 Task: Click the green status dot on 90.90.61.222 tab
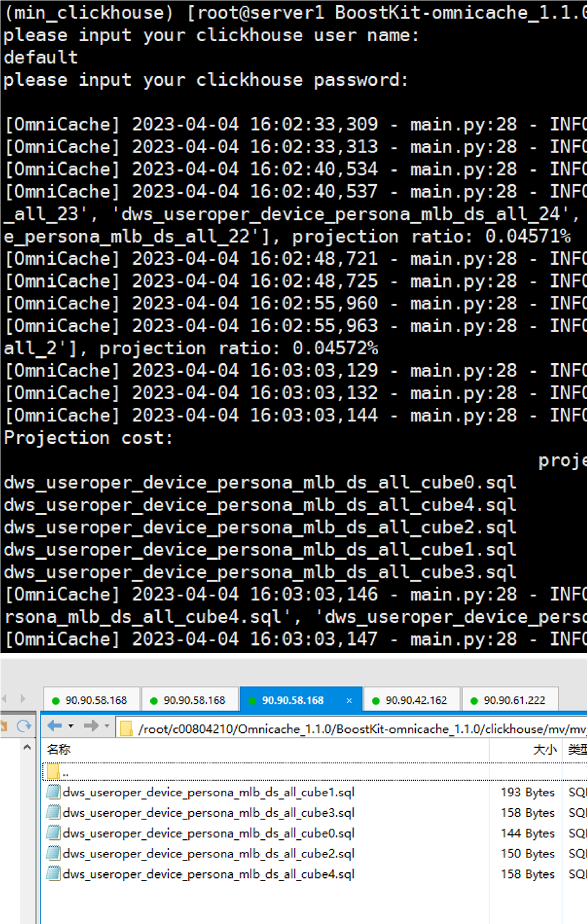(x=474, y=700)
